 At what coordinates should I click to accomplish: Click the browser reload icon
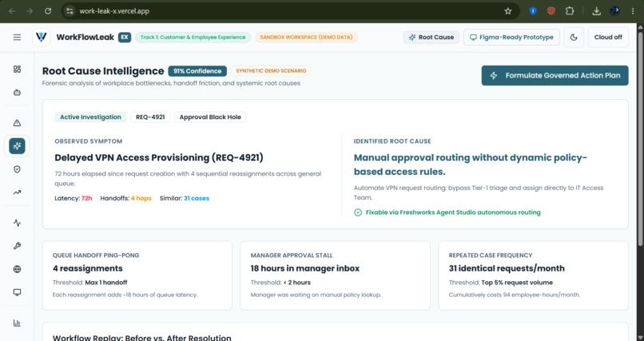coord(48,11)
